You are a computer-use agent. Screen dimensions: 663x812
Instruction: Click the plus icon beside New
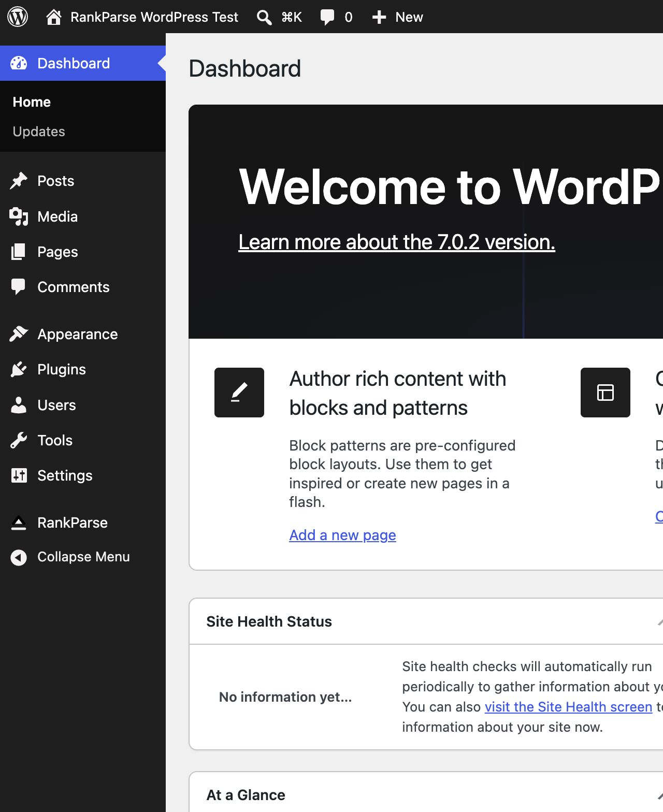[x=379, y=17]
